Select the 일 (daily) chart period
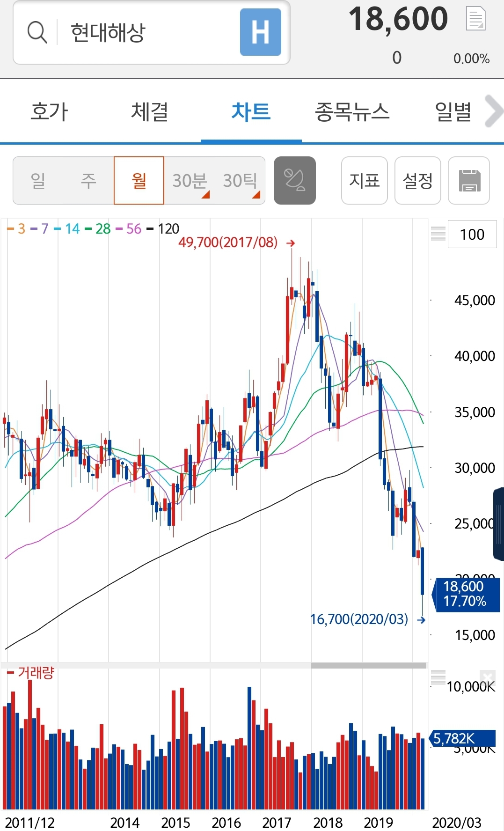The height and width of the screenshot is (831, 504). (38, 180)
